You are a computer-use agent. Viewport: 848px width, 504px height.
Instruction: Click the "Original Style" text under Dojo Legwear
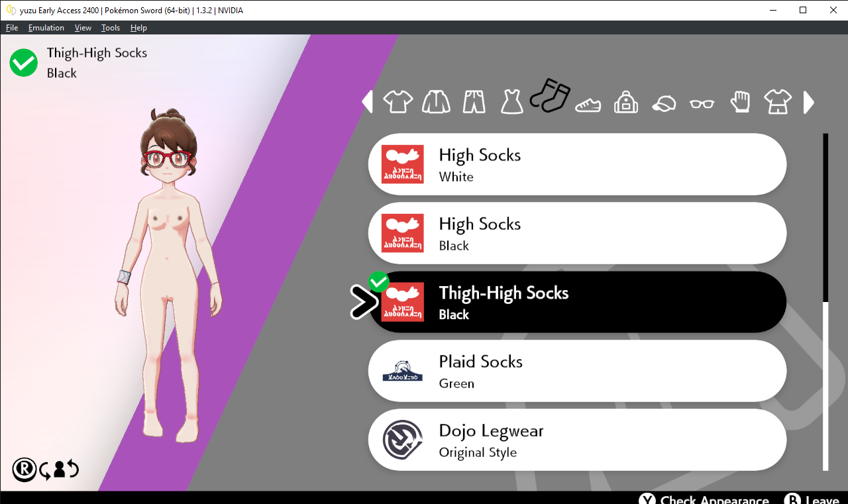pyautogui.click(x=478, y=452)
